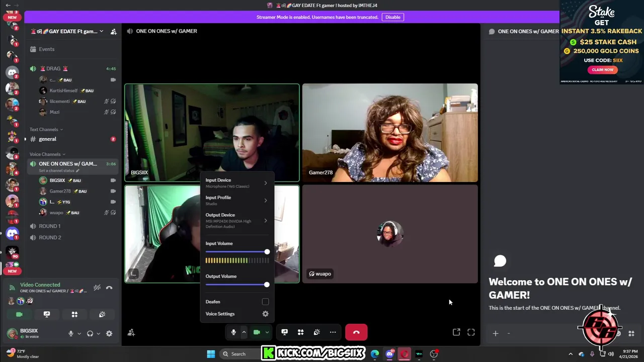Screen dimensions: 644x362
Task: Click the Output Volume slider
Action: [237, 285]
